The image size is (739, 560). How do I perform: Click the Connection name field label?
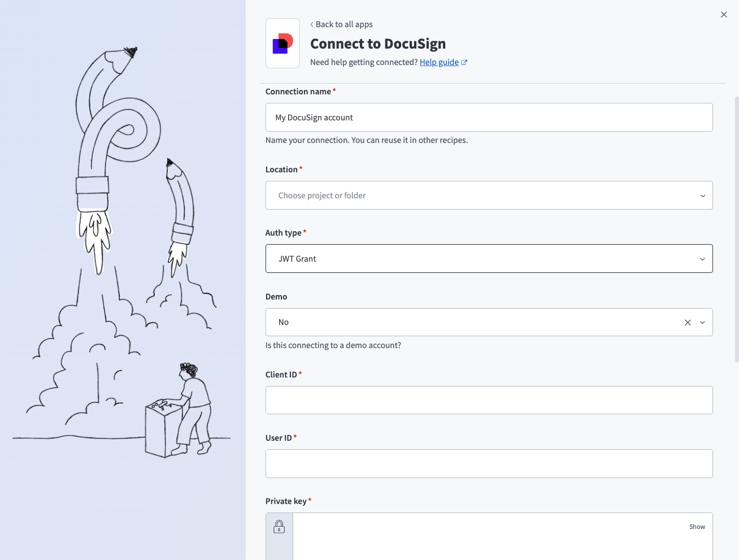pyautogui.click(x=298, y=92)
